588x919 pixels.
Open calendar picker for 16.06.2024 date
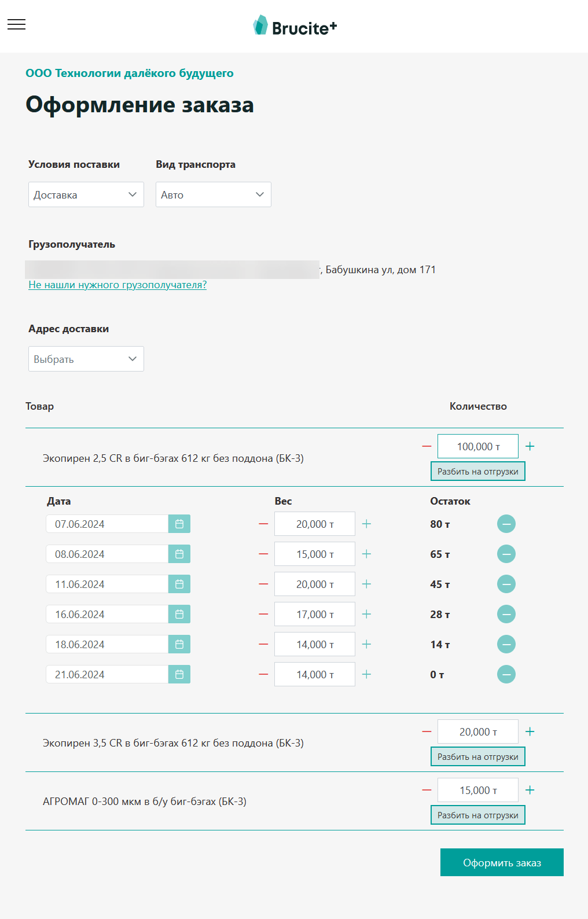179,615
